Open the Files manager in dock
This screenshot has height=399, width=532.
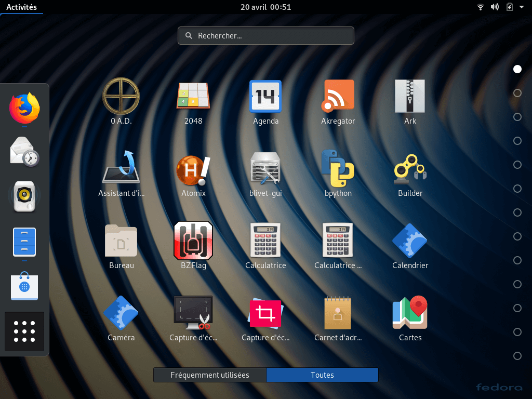point(24,242)
